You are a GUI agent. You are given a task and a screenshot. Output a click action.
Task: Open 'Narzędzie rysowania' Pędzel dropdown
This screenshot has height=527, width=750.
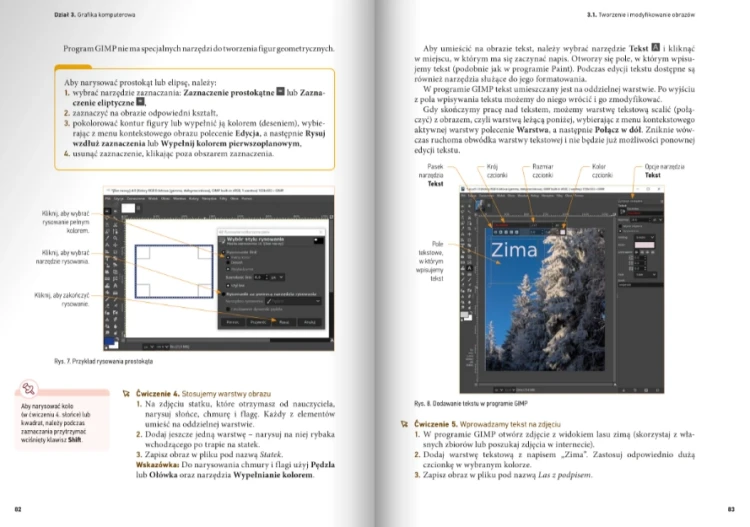(x=293, y=301)
